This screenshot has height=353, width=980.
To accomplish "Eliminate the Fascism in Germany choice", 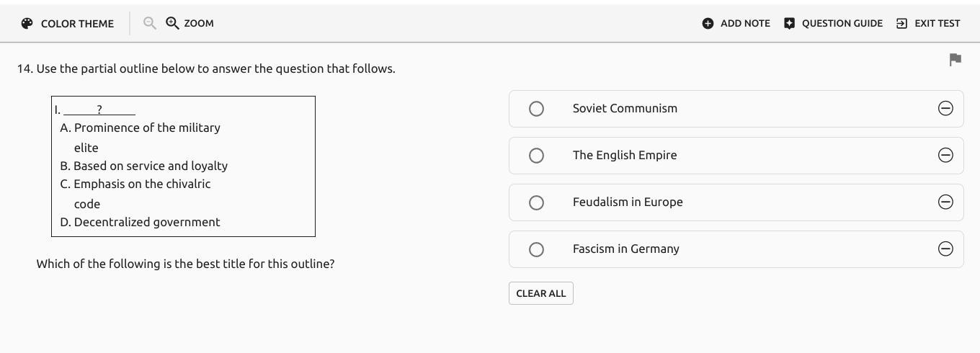I will click(x=945, y=249).
